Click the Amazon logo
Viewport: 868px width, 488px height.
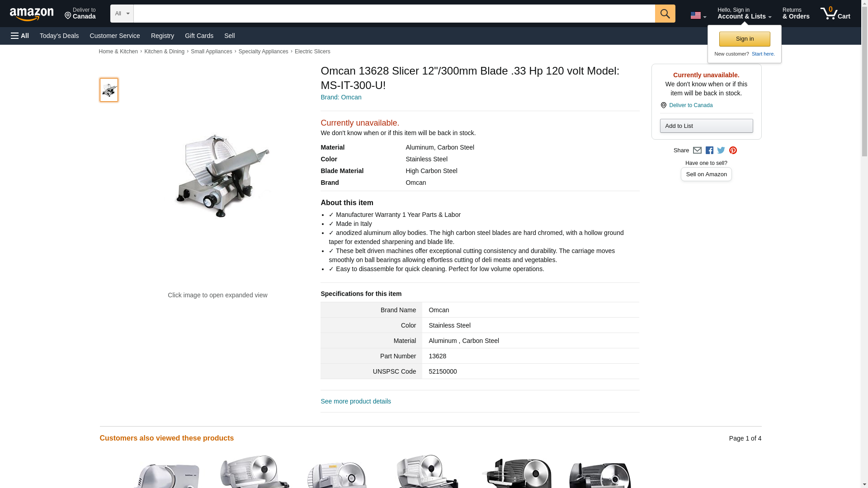[x=32, y=14]
